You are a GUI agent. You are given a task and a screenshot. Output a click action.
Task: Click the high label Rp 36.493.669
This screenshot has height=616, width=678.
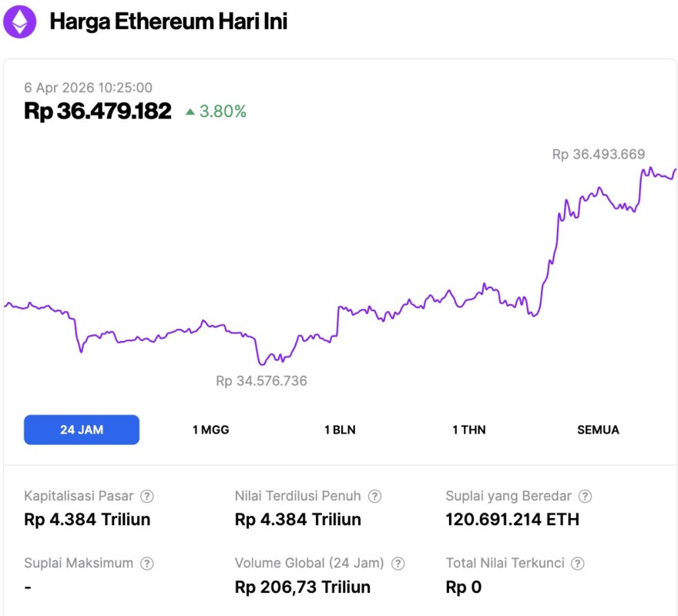598,154
